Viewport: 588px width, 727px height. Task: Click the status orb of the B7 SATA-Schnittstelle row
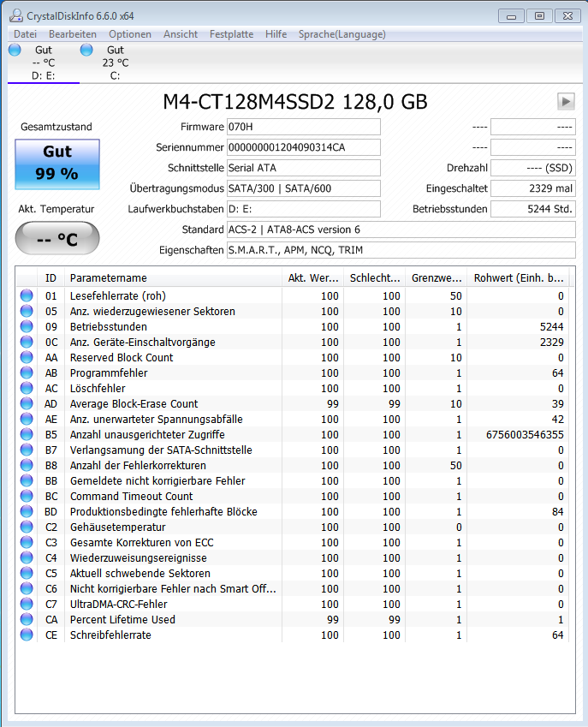27,450
